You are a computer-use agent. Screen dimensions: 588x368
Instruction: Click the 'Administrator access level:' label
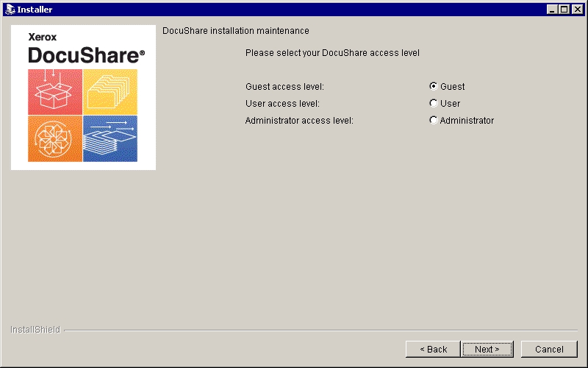click(x=299, y=121)
